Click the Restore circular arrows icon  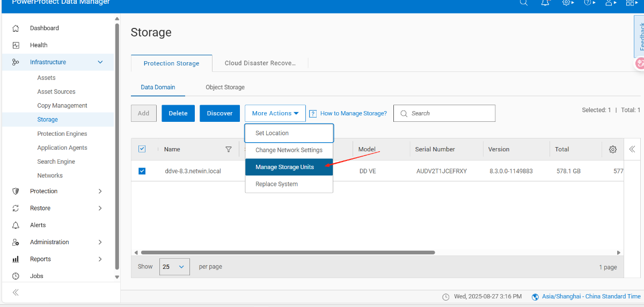point(16,208)
